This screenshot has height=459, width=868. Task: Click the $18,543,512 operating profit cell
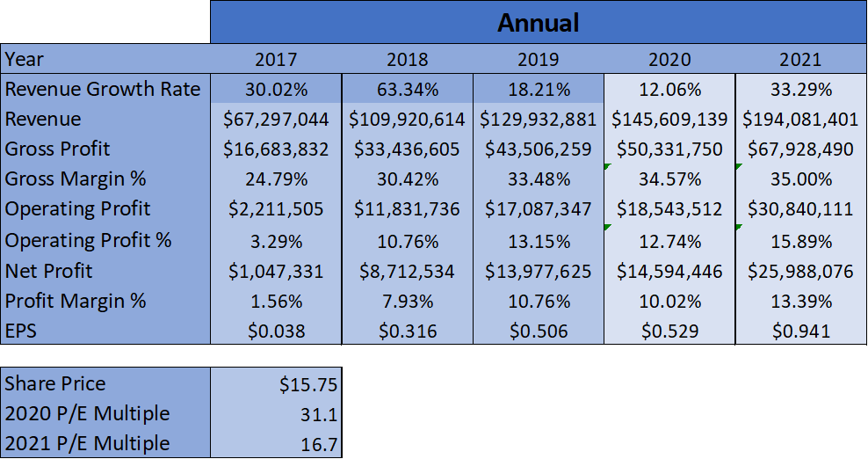tap(669, 208)
